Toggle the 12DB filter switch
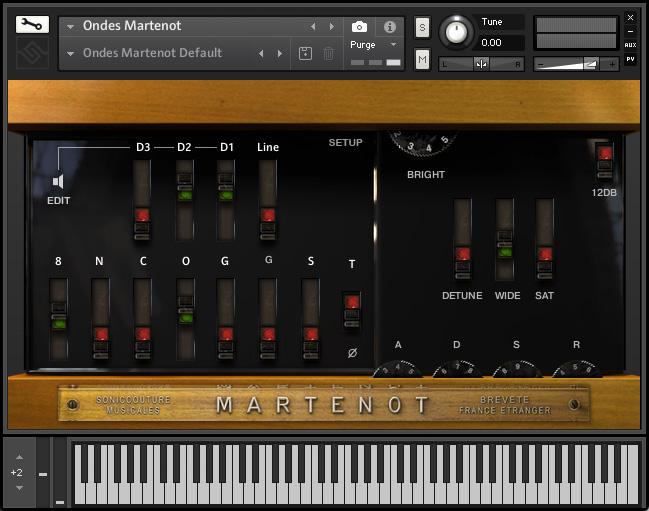Image resolution: width=649 pixels, height=511 pixels. tap(604, 162)
